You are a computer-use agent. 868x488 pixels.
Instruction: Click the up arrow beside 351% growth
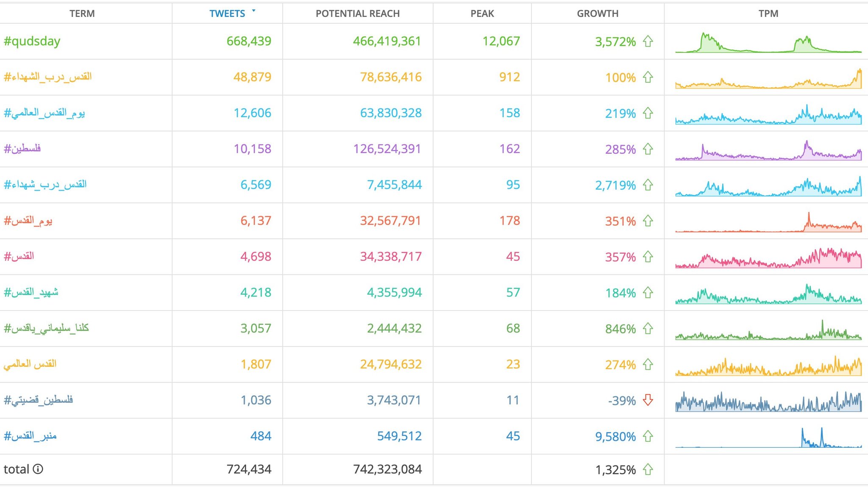coord(648,221)
